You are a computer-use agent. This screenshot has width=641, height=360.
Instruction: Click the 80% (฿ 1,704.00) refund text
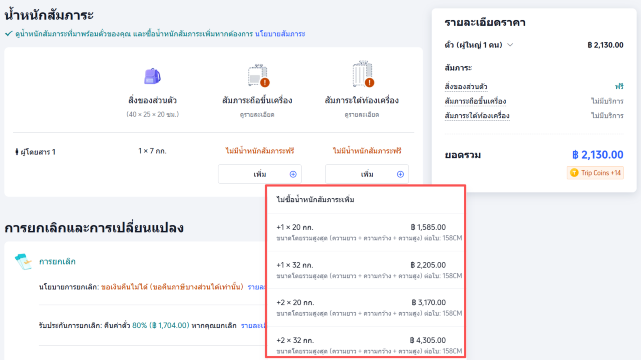pyautogui.click(x=161, y=326)
